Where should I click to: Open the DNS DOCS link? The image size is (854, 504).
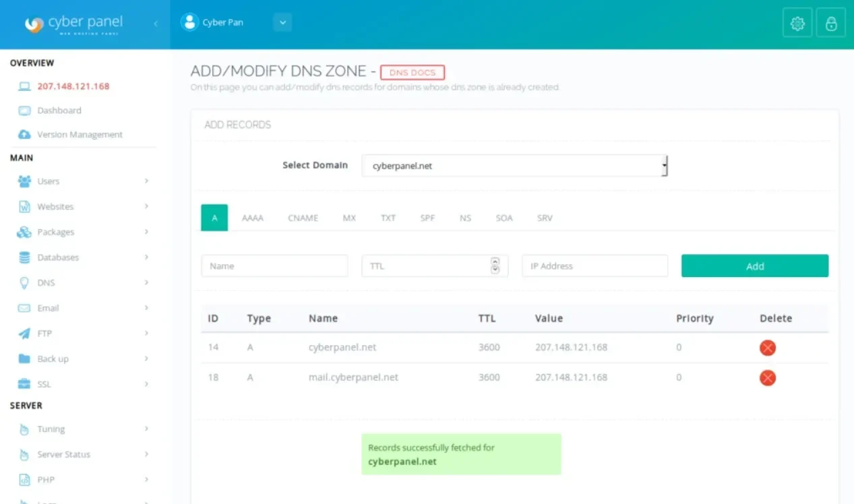tap(413, 72)
